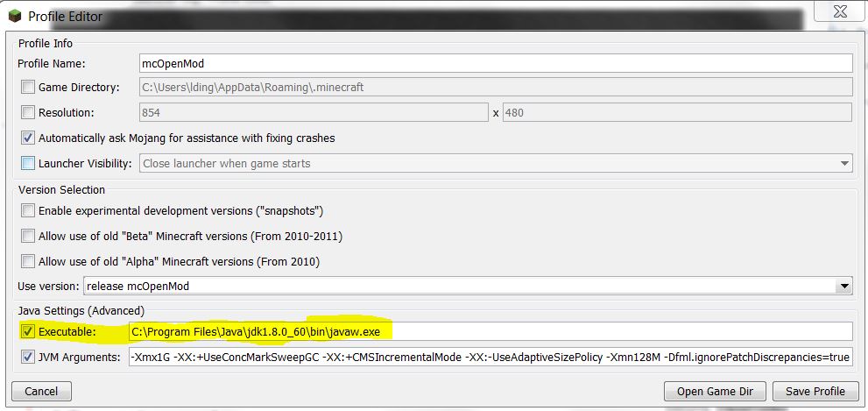
Task: Enable experimental development snapshots checkbox
Action: (x=28, y=211)
